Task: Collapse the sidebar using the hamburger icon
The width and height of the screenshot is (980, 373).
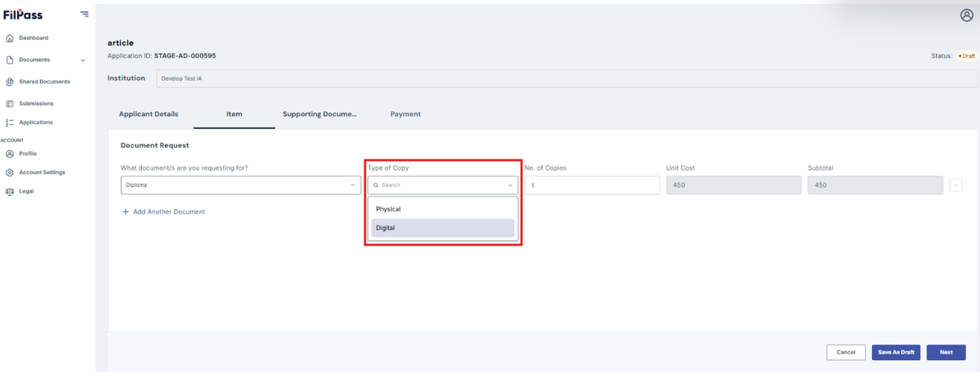Action: [84, 14]
